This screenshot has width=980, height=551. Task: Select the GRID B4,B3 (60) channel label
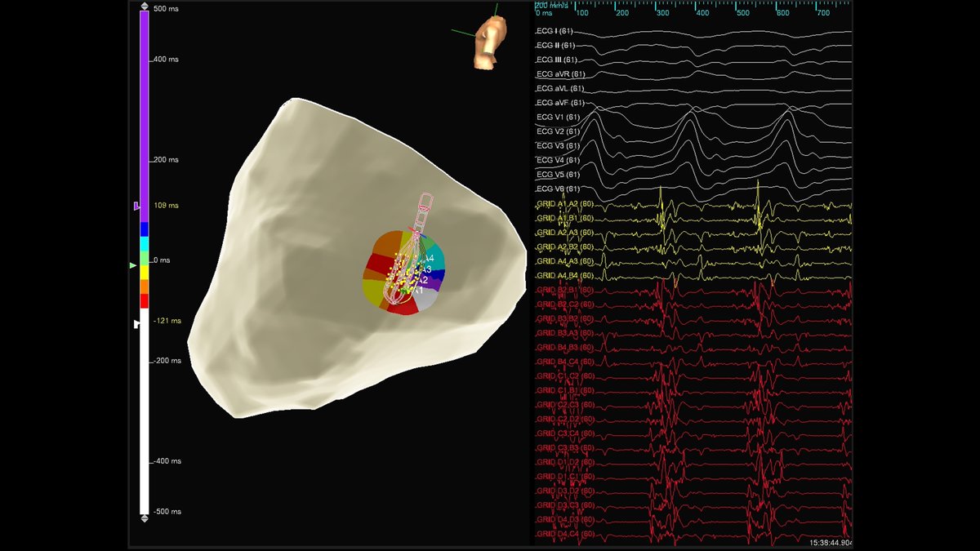pyautogui.click(x=564, y=347)
